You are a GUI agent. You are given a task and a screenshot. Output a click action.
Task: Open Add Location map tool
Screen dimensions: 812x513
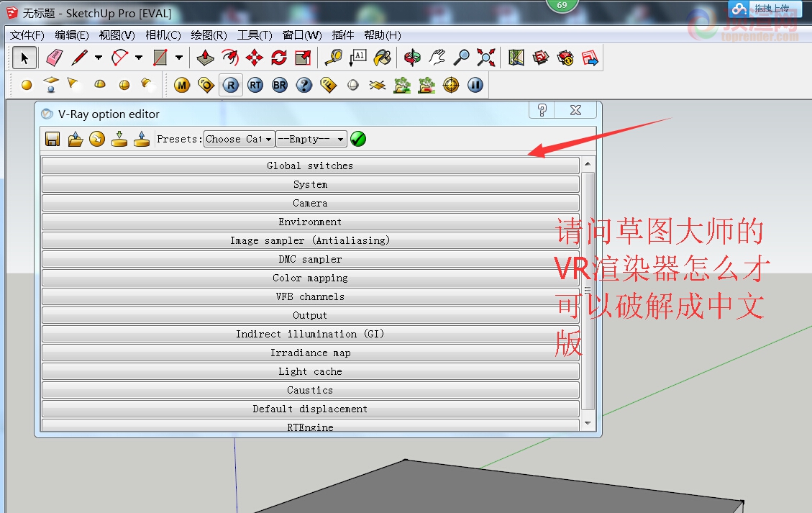point(516,58)
